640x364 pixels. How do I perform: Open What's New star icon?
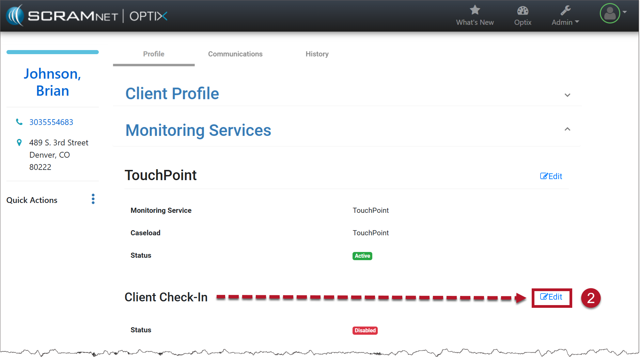tap(475, 10)
